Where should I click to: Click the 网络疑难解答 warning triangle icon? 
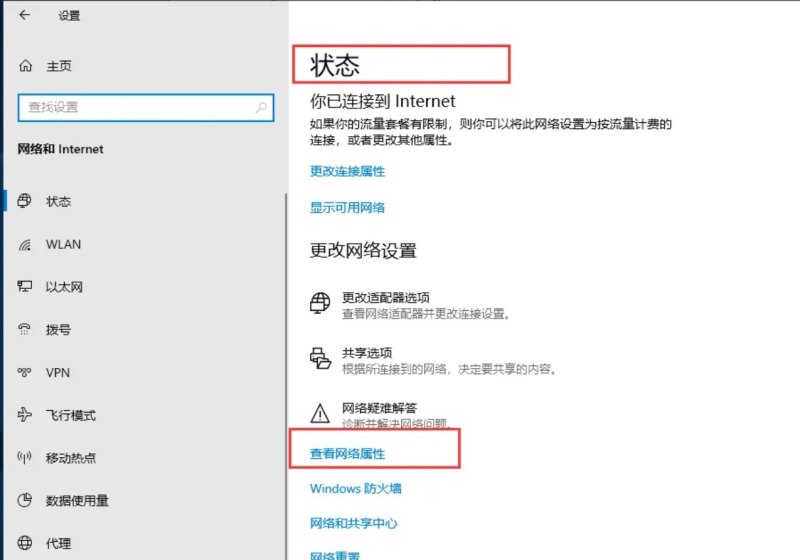tap(320, 413)
